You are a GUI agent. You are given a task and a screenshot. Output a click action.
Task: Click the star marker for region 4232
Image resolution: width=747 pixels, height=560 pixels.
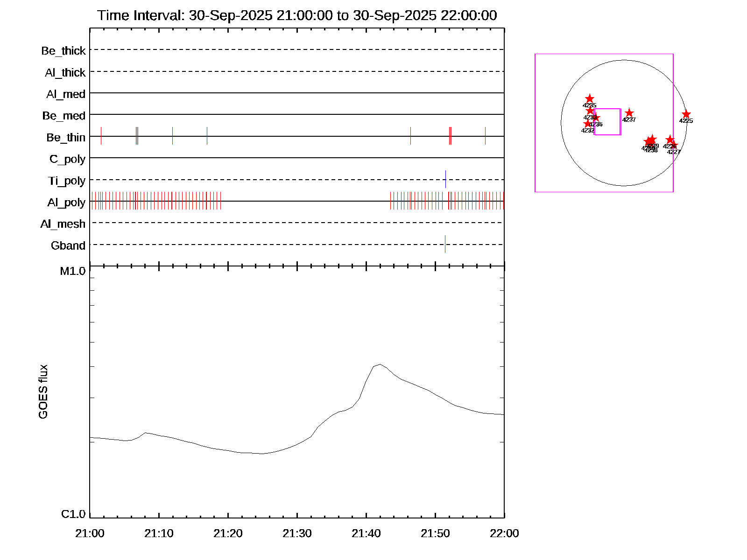(587, 124)
